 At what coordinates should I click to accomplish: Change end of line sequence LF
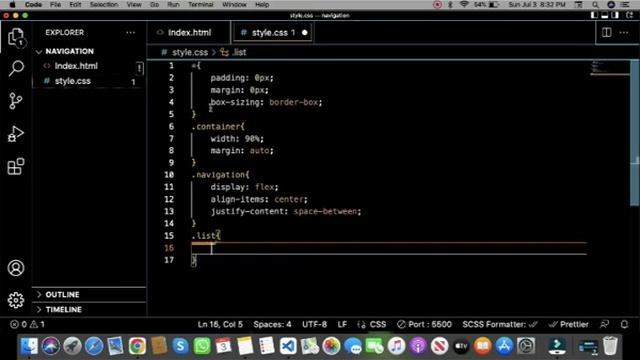pyautogui.click(x=342, y=324)
